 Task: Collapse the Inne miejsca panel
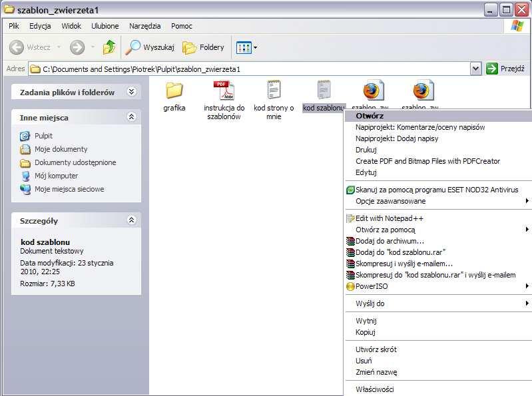coord(131,117)
